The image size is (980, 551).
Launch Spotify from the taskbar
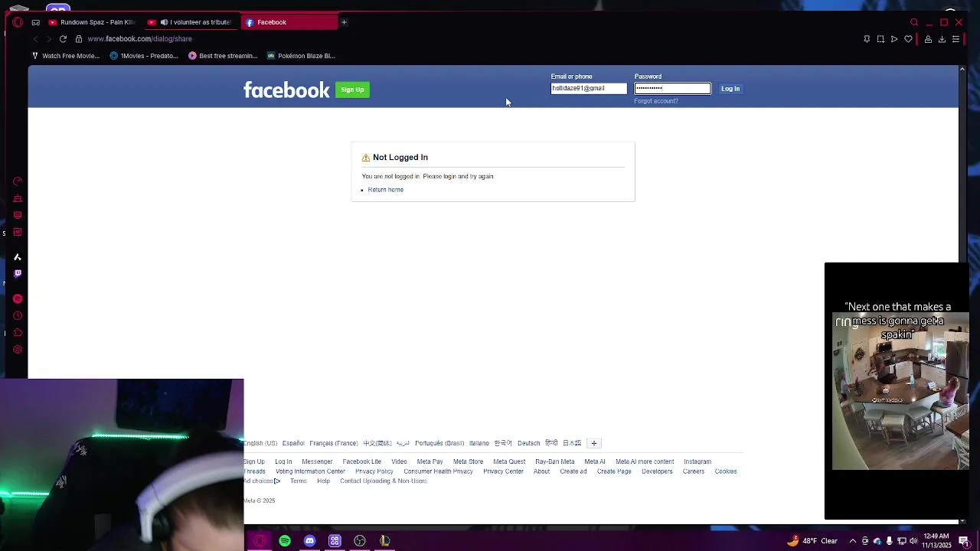tap(285, 541)
